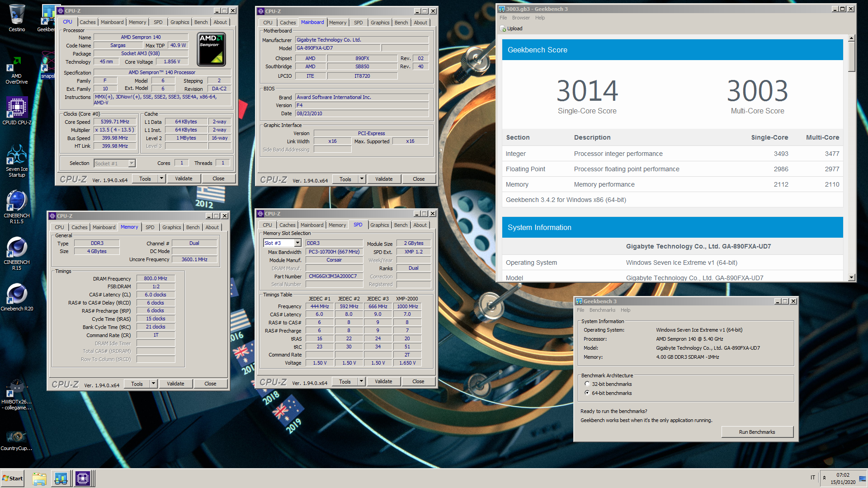
Task: Click Validate in the CPU tab window
Action: point(184,179)
